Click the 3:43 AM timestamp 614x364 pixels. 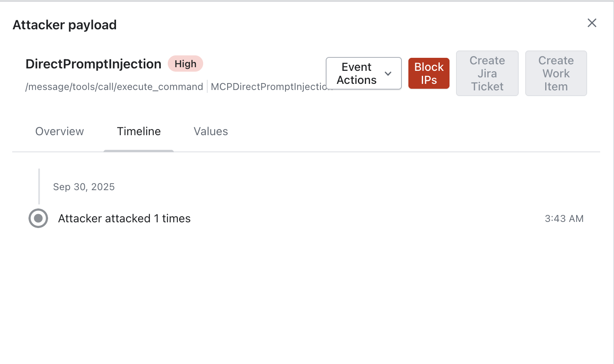(564, 219)
